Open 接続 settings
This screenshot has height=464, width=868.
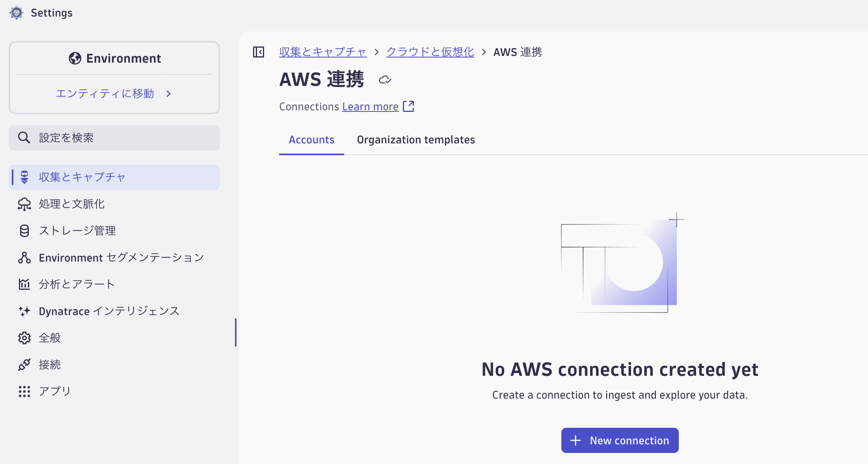[114, 365]
